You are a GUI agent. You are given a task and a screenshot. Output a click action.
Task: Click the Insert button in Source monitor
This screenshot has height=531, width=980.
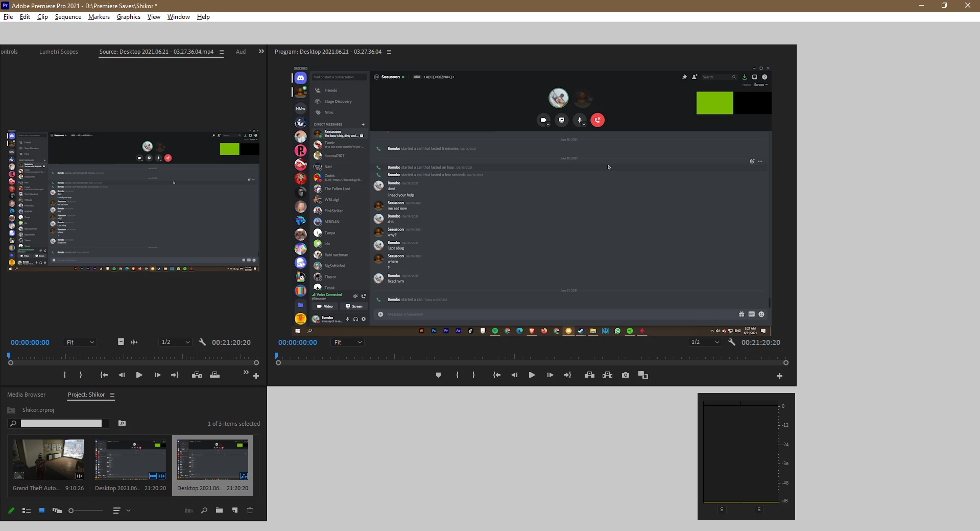click(x=197, y=375)
